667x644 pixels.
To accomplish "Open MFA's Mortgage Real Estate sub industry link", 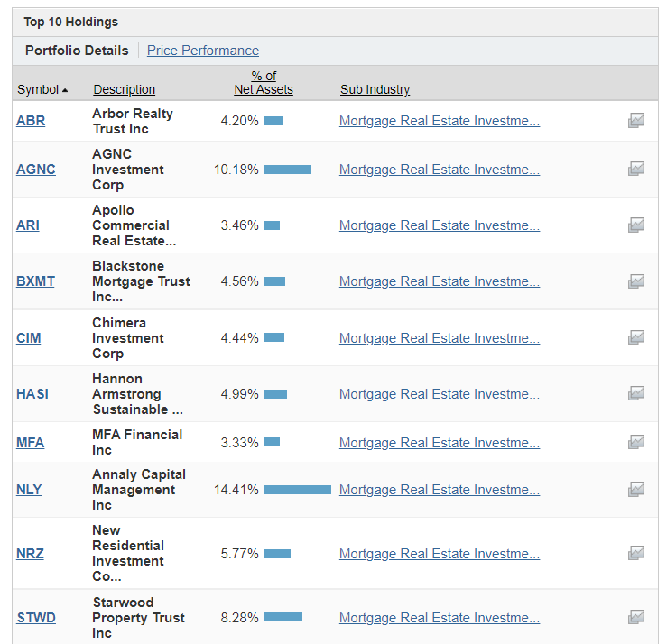I will coord(440,443).
